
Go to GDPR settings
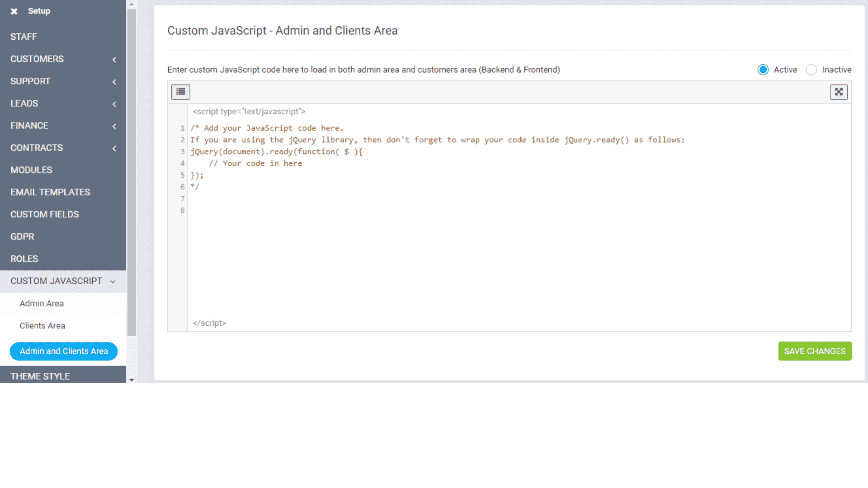coord(22,236)
